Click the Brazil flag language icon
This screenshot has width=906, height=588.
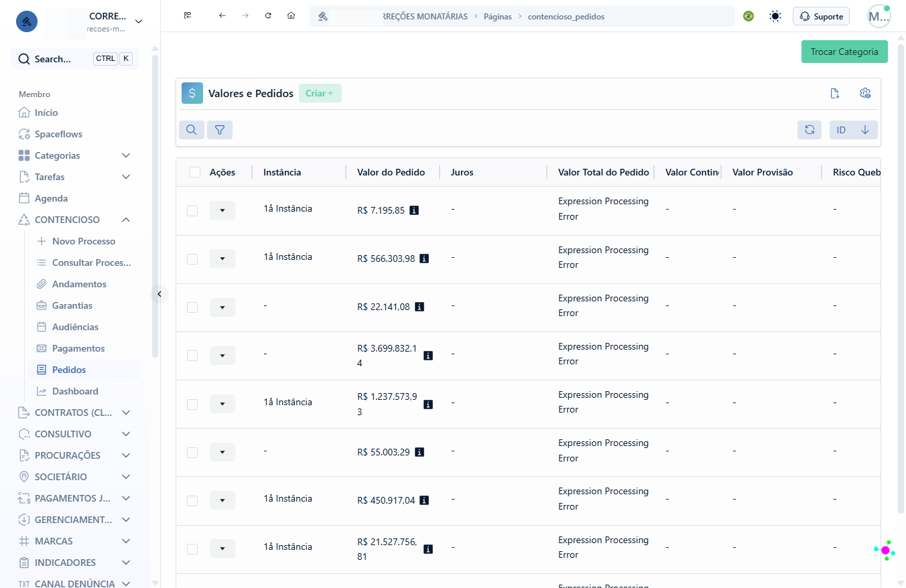click(749, 16)
